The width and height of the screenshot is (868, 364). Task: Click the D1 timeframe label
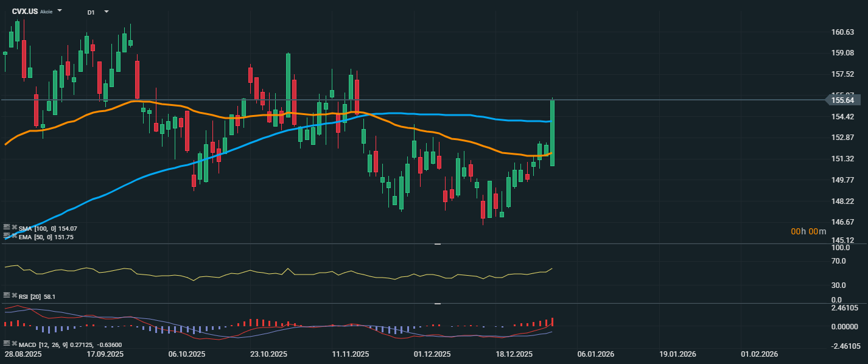coord(91,12)
